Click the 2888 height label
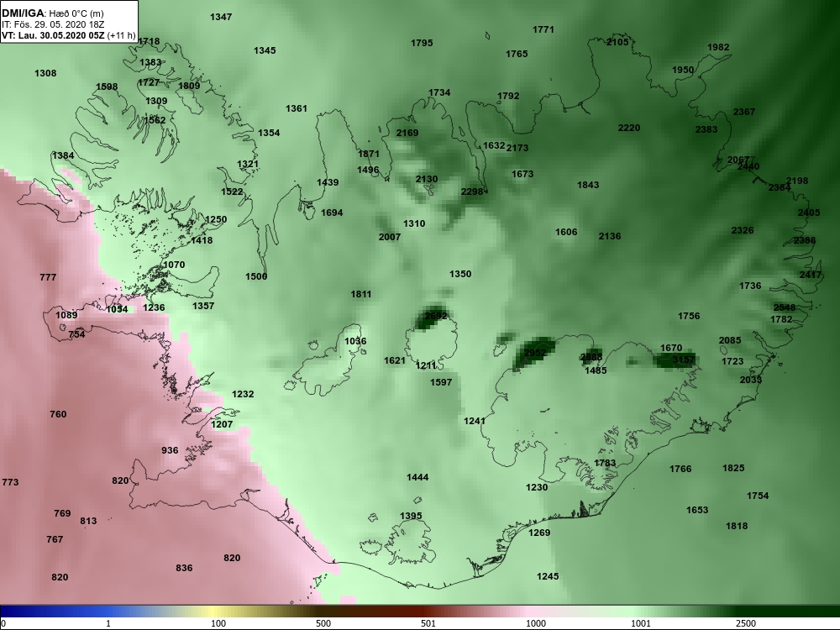Screen dimensions: 840x630 coord(591,357)
